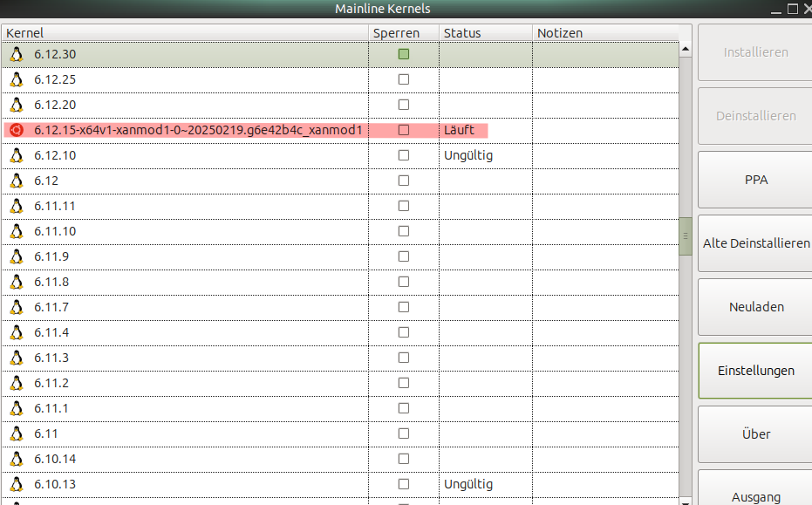The width and height of the screenshot is (812, 505).
Task: Click the penguin icon for kernel 6.10.14
Action: click(17, 460)
